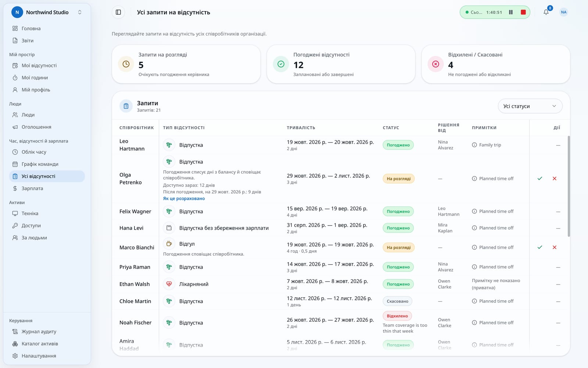Open Налаштування settings
The height and width of the screenshot is (368, 588).
[x=47, y=356]
